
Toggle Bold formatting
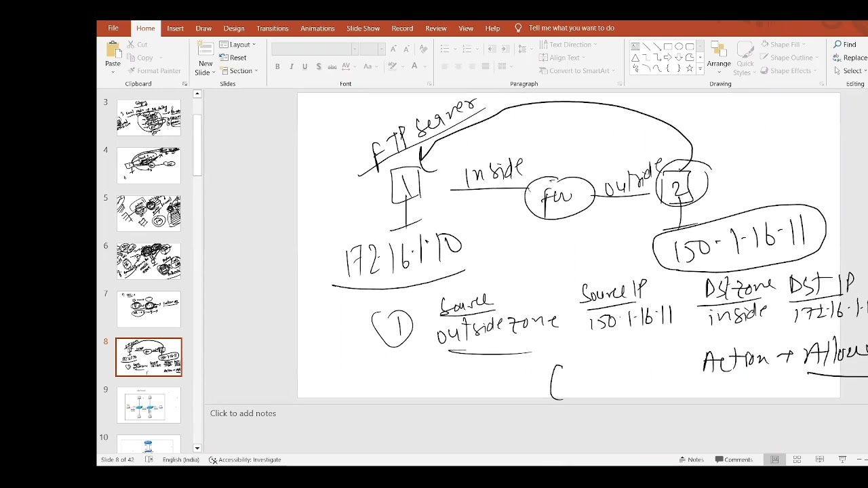pos(277,66)
